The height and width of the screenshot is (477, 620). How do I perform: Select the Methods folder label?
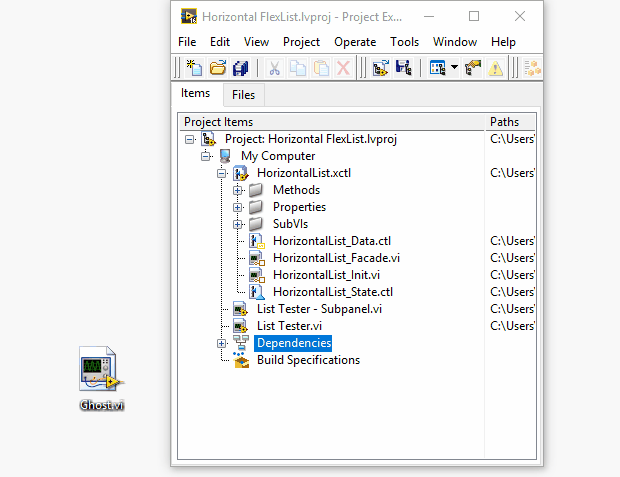[296, 190]
